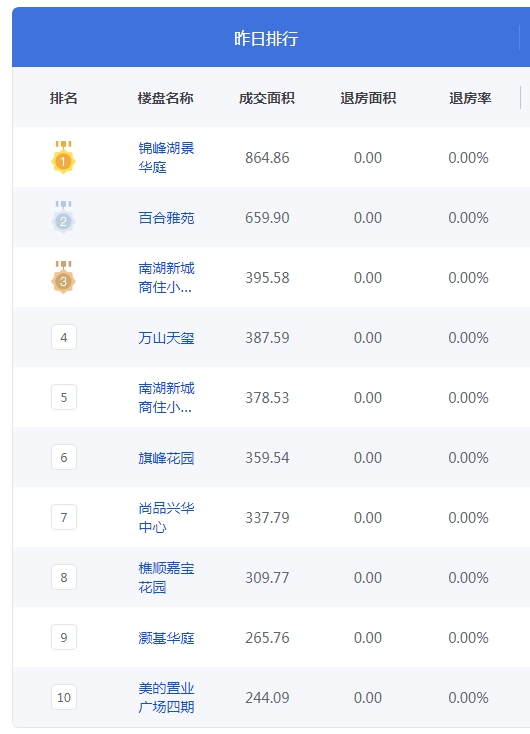Click the 864.86 transaction area cell

(x=267, y=158)
